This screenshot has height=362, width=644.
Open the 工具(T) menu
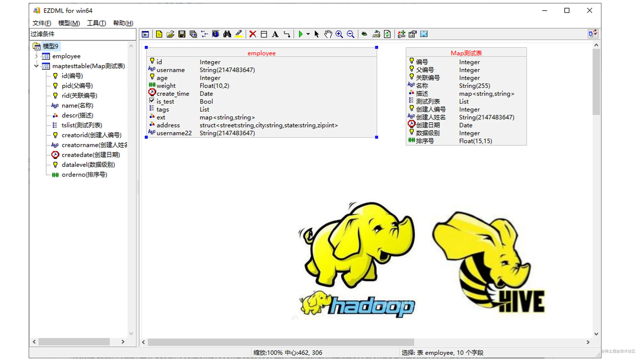click(96, 23)
